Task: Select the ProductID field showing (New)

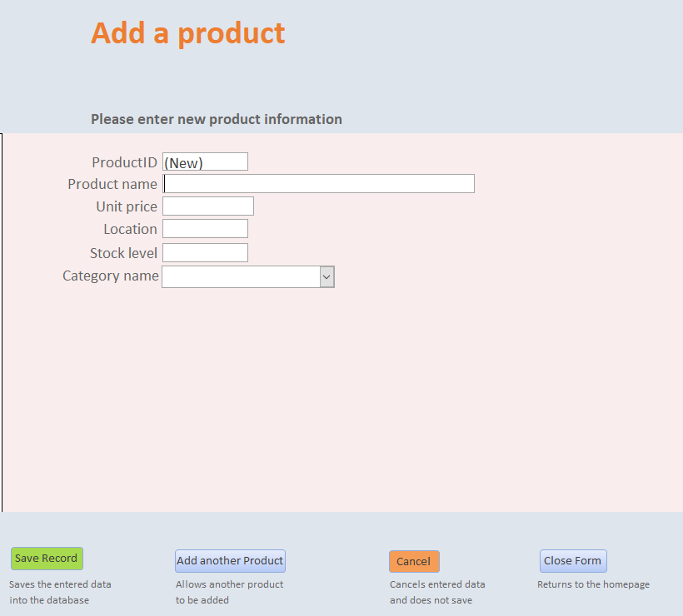Action: tap(204, 161)
